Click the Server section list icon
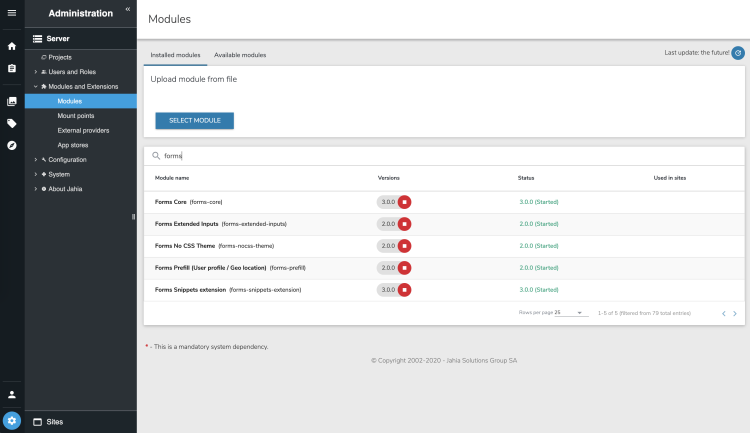 click(x=37, y=39)
